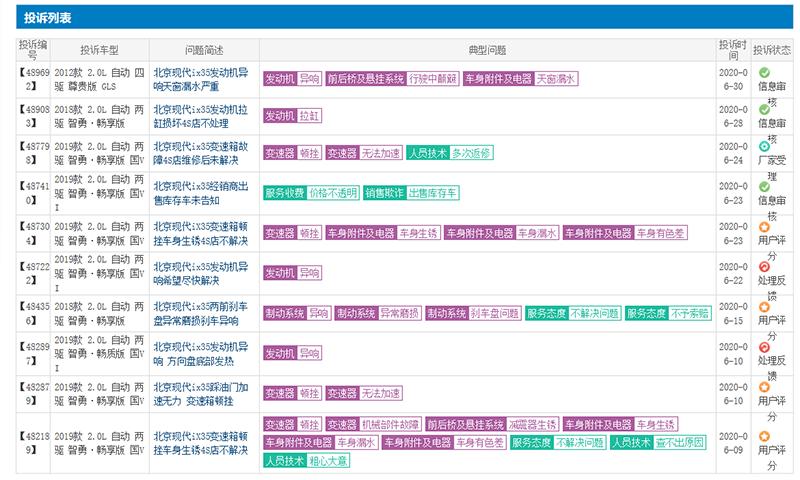
Task: Click green check status icon for complaint 489692
Action: [x=764, y=72]
